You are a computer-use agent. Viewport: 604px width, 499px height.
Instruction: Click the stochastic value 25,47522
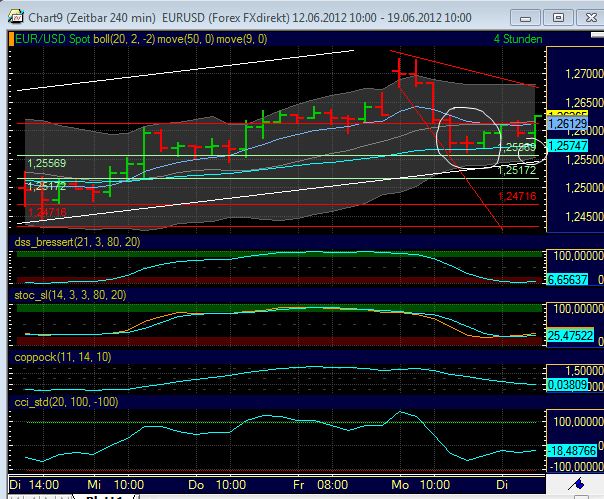click(570, 336)
